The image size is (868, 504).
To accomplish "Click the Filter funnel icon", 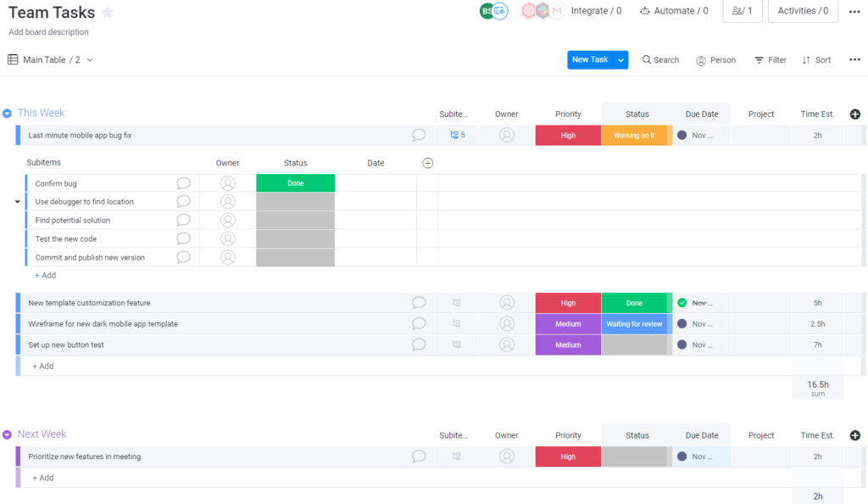I will 758,59.
